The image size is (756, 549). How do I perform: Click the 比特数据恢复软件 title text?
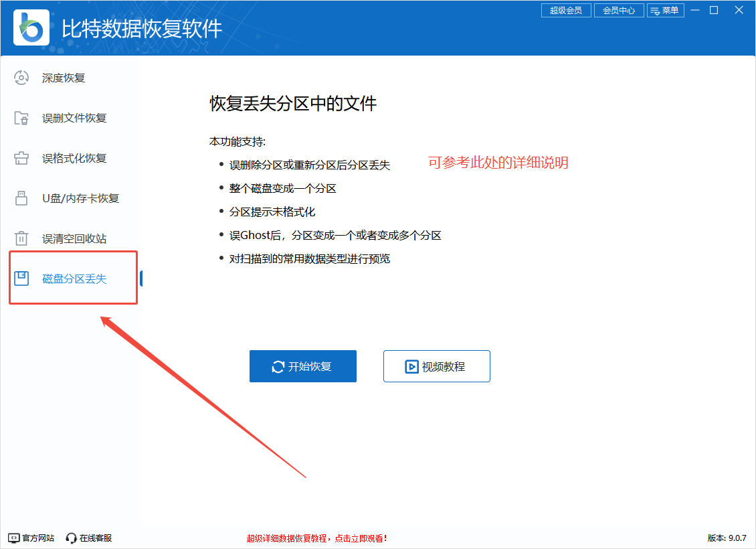(142, 29)
